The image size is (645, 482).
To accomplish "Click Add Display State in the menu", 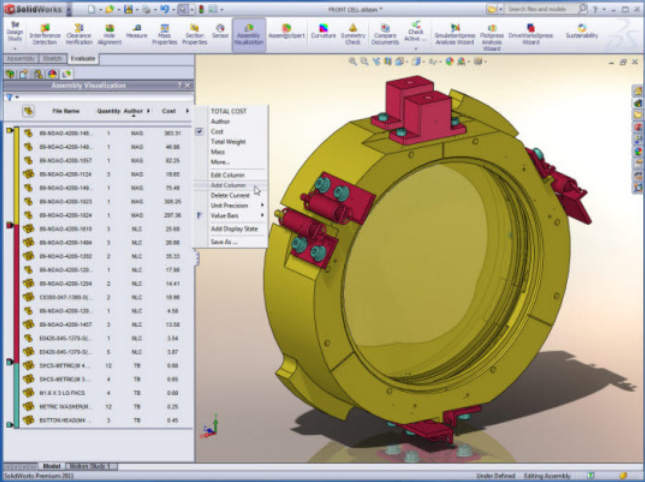I will pos(234,229).
